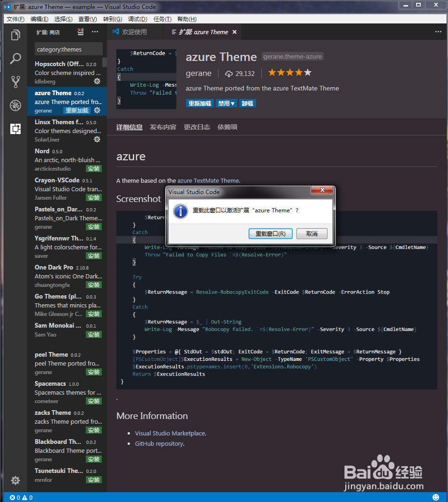Install Blackboard Theme
Screen dimensions: 448x502
[94, 459]
